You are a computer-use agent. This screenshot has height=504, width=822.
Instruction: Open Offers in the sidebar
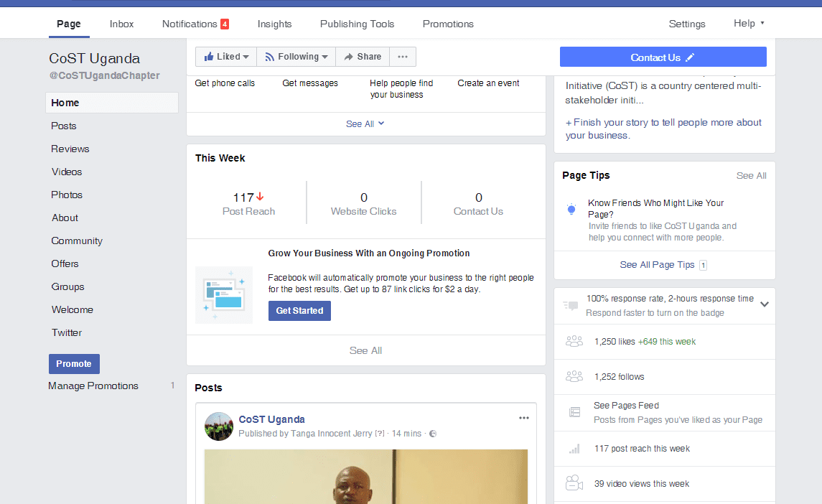(65, 263)
